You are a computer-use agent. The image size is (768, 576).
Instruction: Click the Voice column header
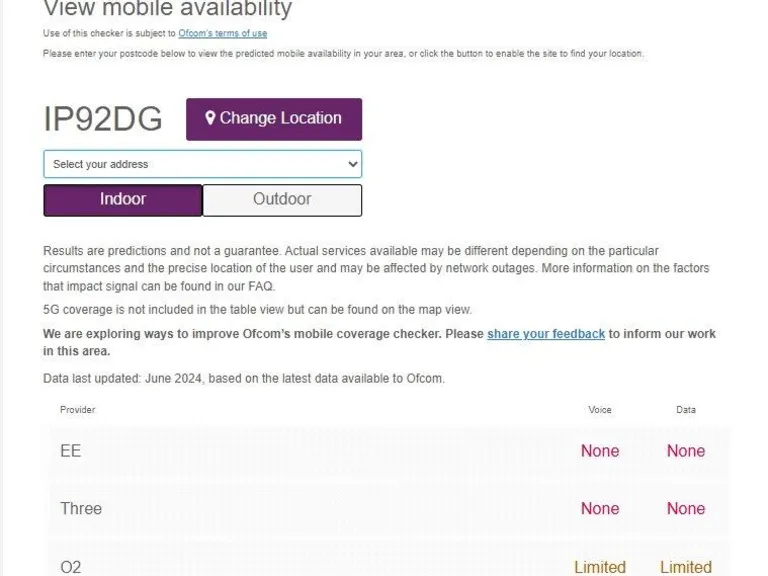(x=600, y=410)
